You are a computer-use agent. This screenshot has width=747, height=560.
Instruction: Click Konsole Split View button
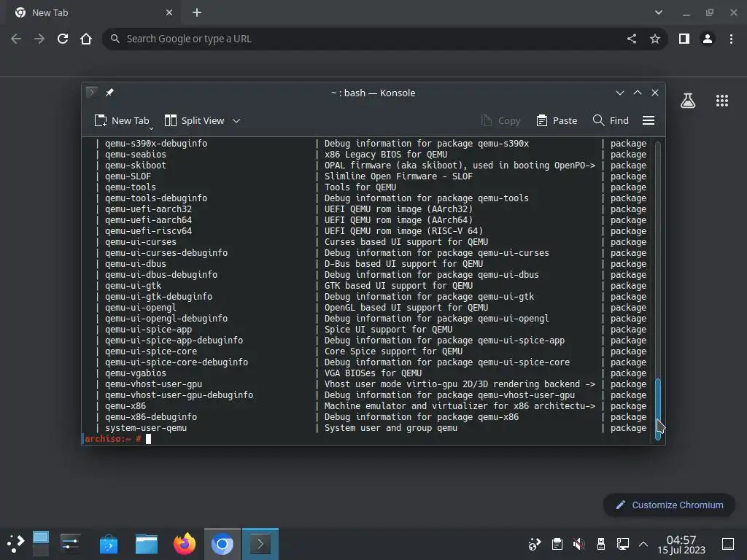[194, 120]
